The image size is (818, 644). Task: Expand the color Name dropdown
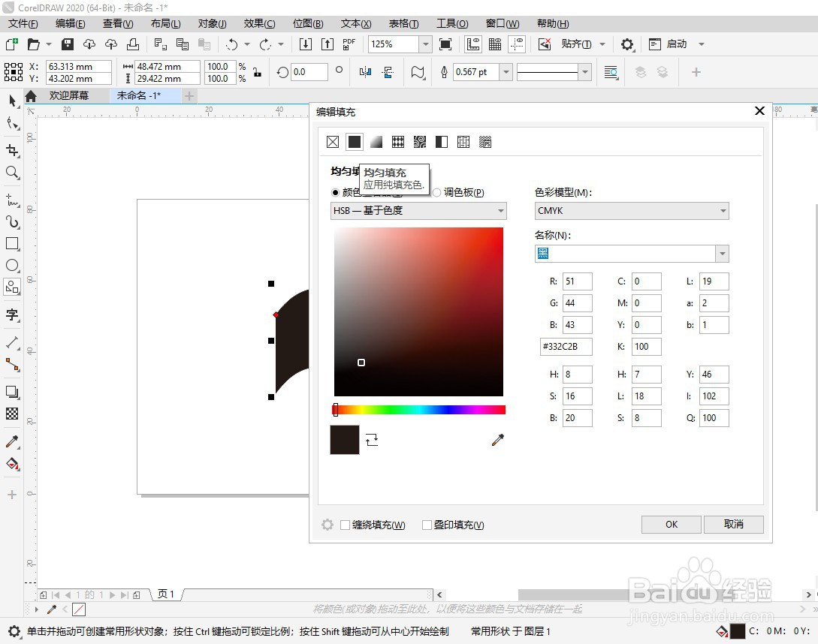pos(723,254)
